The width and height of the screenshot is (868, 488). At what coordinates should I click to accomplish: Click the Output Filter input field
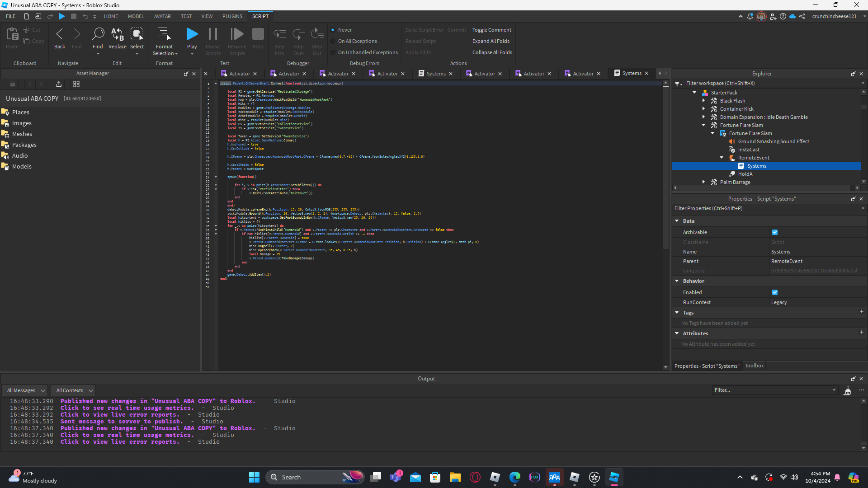coord(775,390)
